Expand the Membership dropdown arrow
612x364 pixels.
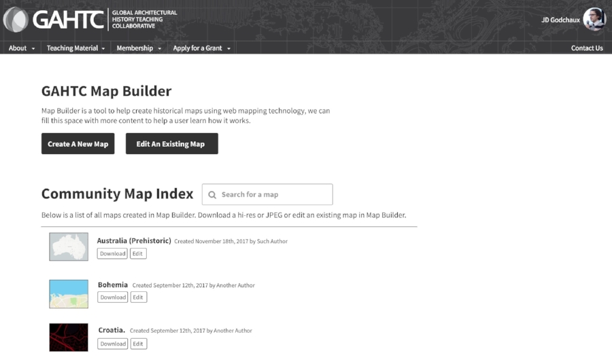pyautogui.click(x=159, y=49)
